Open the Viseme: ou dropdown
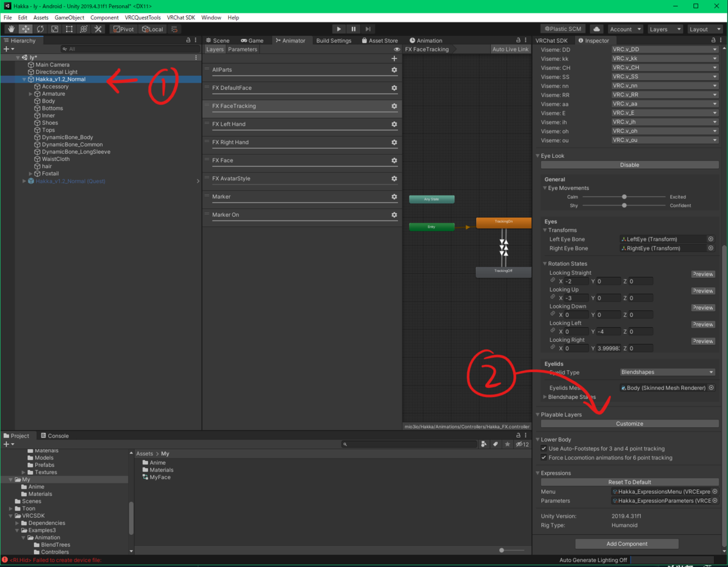 tap(665, 140)
